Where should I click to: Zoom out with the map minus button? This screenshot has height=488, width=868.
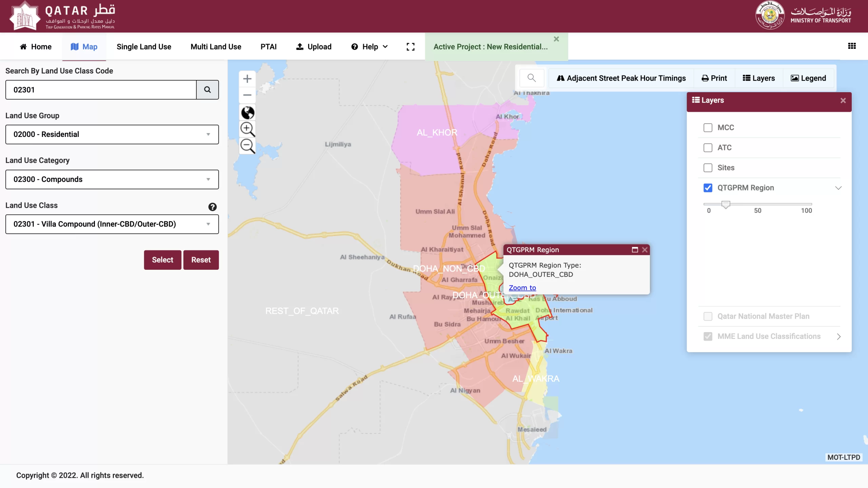247,95
